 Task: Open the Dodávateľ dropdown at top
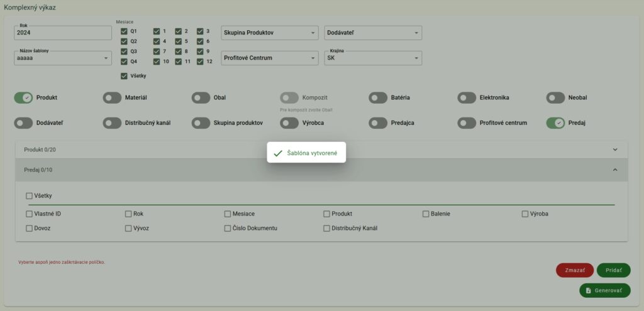click(372, 33)
